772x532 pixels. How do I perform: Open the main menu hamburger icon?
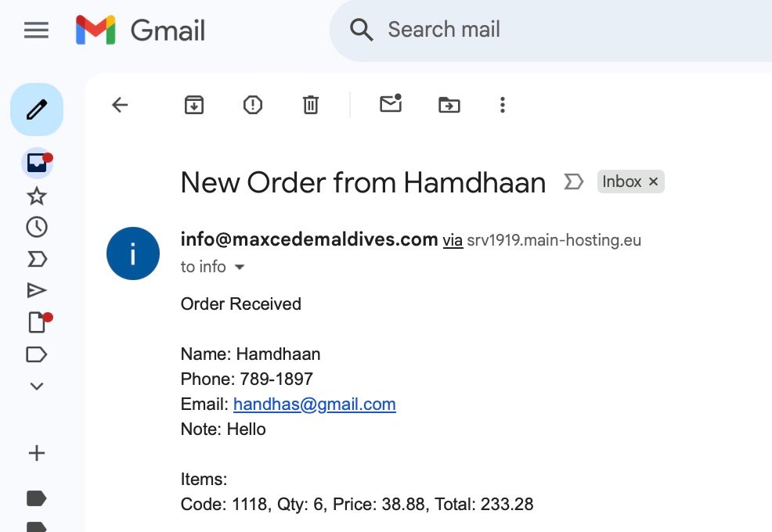pyautogui.click(x=37, y=31)
